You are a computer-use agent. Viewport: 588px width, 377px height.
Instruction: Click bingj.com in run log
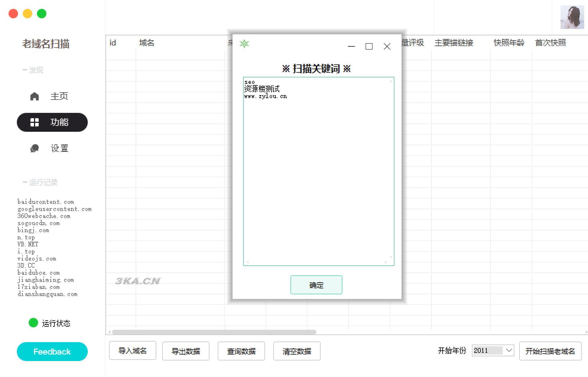coord(33,230)
